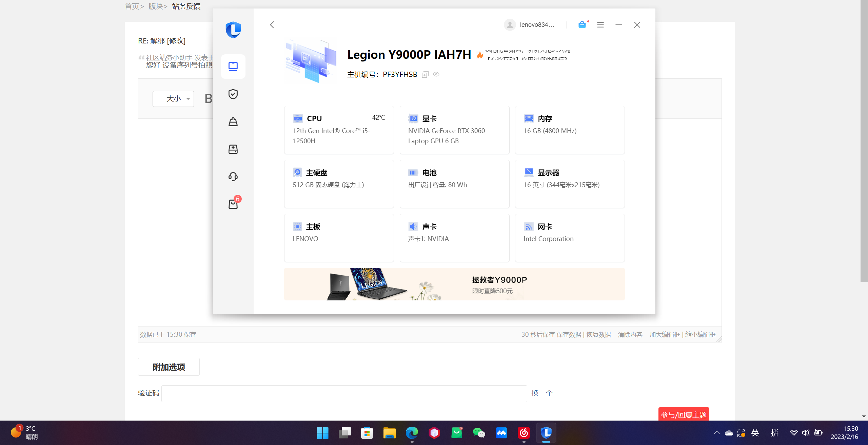Click the user avatar icon

pyautogui.click(x=510, y=25)
